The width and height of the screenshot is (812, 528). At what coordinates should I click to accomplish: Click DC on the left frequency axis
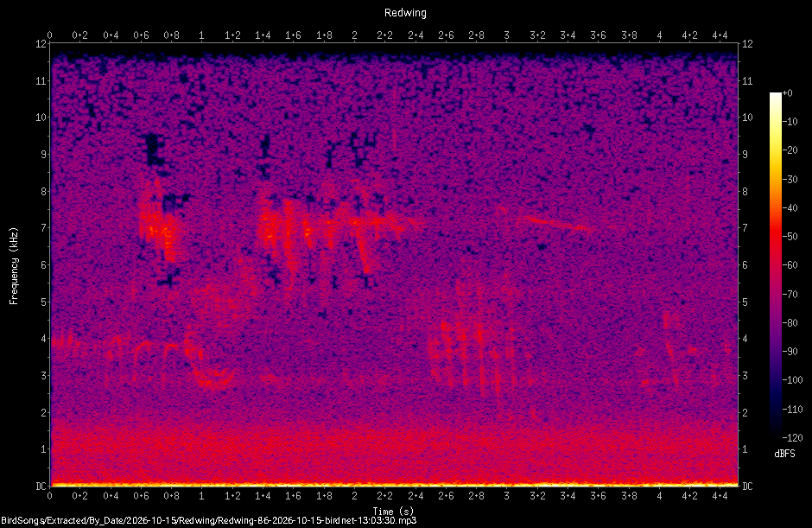coord(41,486)
